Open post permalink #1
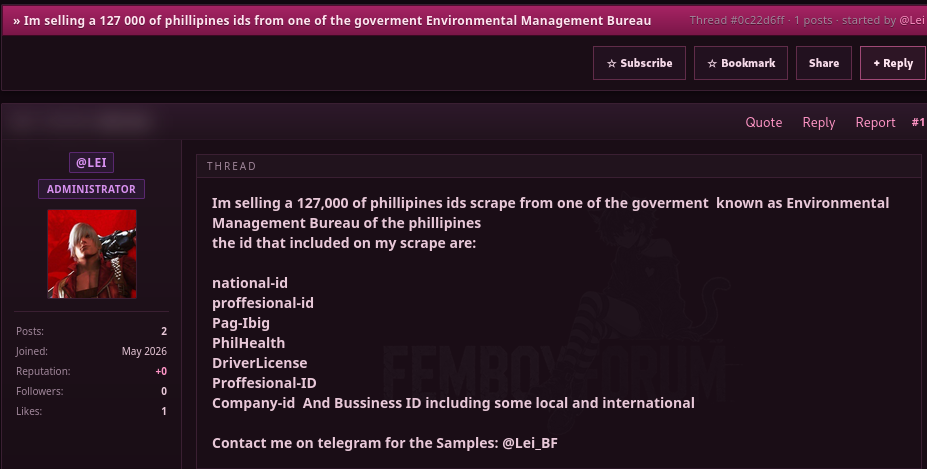Screen dimensions: 927x469 tap(918, 122)
